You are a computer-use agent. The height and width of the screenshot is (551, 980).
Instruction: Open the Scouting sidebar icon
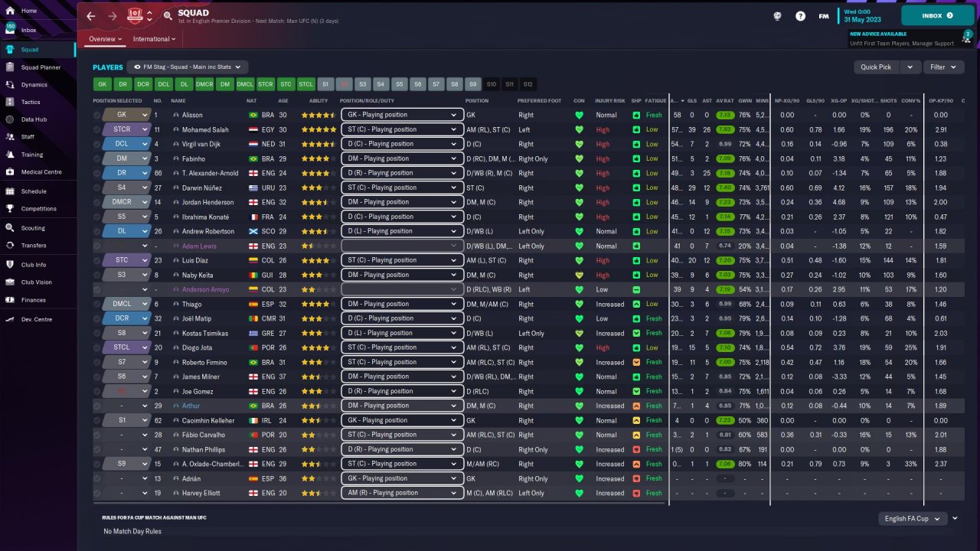point(11,228)
